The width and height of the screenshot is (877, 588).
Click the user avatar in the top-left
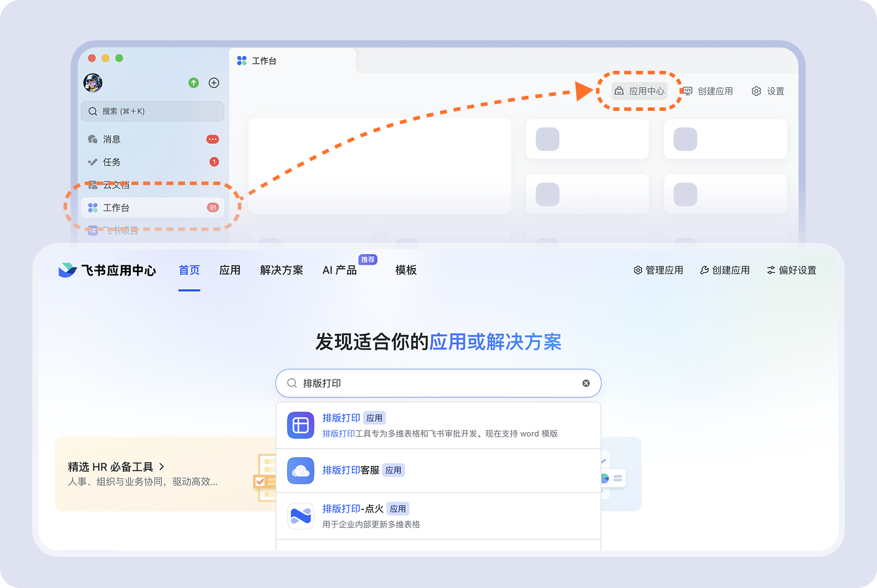(x=93, y=83)
